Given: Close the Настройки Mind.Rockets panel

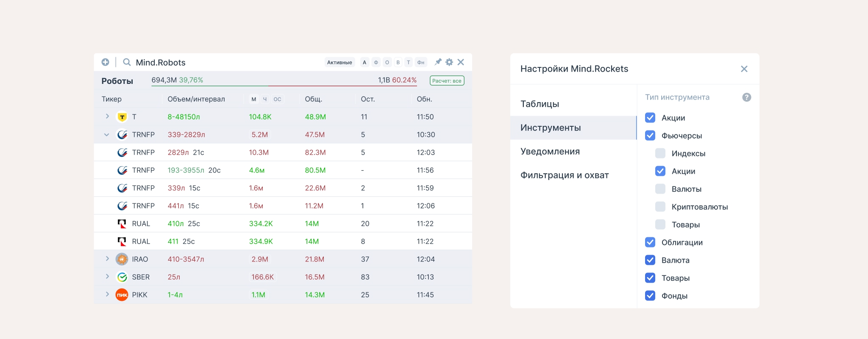Looking at the screenshot, I should pos(744,69).
